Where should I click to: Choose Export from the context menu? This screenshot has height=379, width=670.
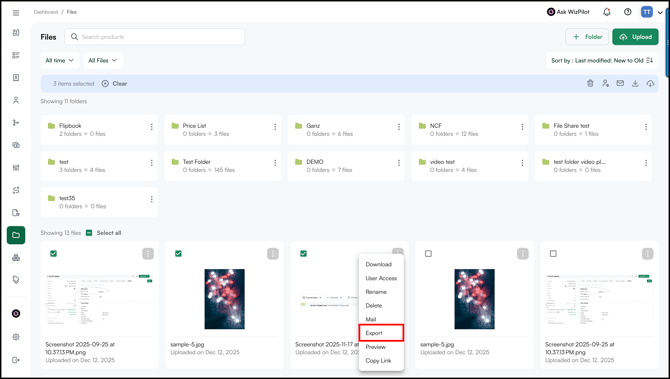point(381,333)
